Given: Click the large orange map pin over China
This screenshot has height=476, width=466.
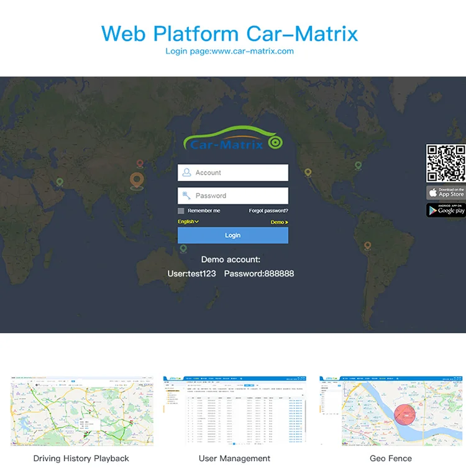Looking at the screenshot, I should [x=137, y=181].
